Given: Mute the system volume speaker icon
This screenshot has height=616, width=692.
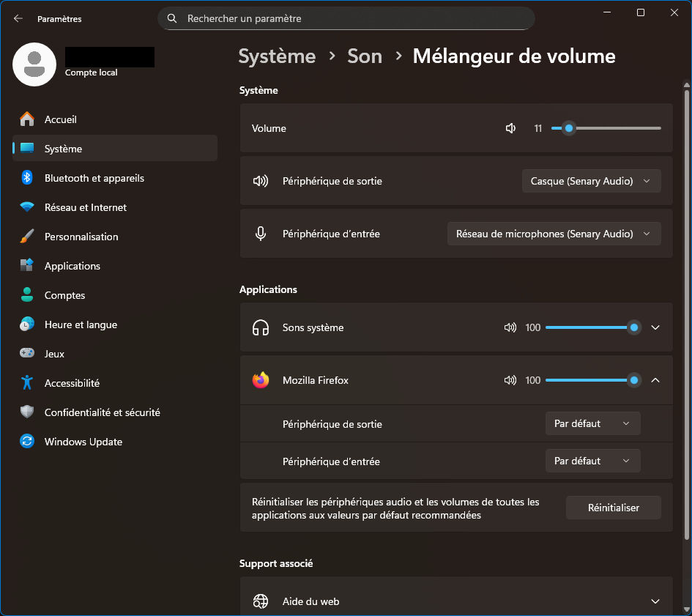Looking at the screenshot, I should [x=510, y=128].
